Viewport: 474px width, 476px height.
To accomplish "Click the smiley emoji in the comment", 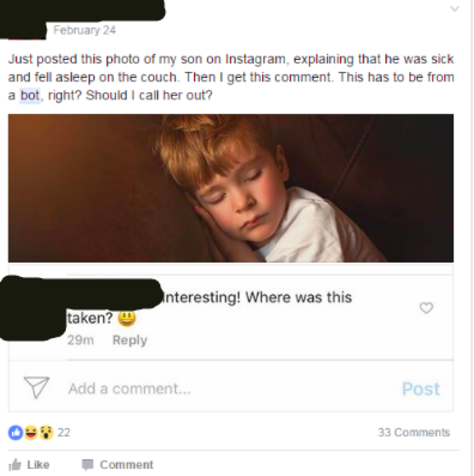I will coord(127,318).
